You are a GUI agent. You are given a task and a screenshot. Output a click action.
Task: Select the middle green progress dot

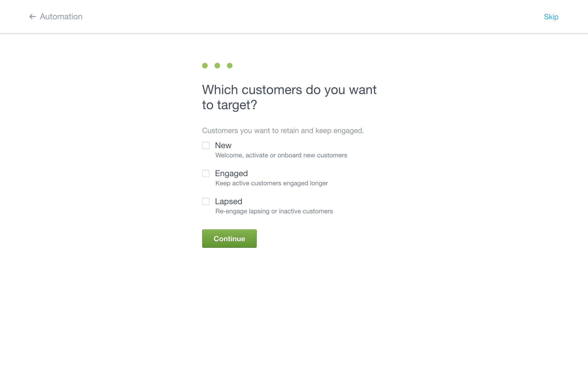pos(217,66)
